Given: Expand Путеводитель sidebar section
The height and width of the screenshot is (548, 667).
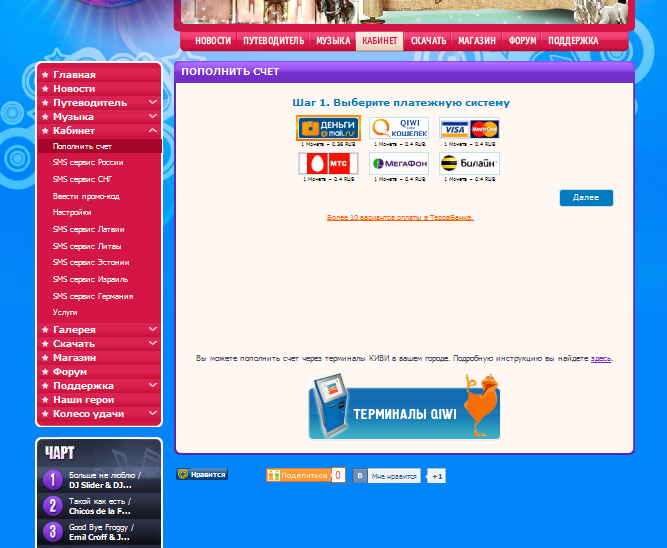Looking at the screenshot, I should click(x=153, y=102).
